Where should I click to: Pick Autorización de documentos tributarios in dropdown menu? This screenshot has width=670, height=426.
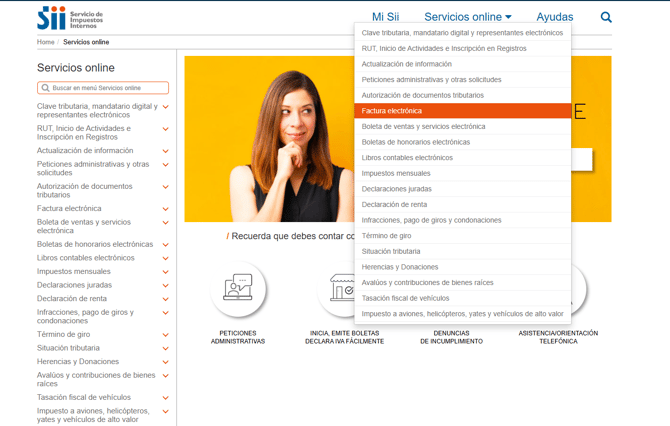coord(462,95)
